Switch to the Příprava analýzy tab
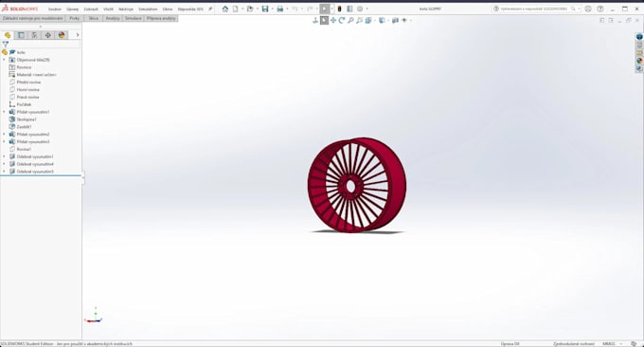Screen dimensions: 644x347 click(x=161, y=19)
